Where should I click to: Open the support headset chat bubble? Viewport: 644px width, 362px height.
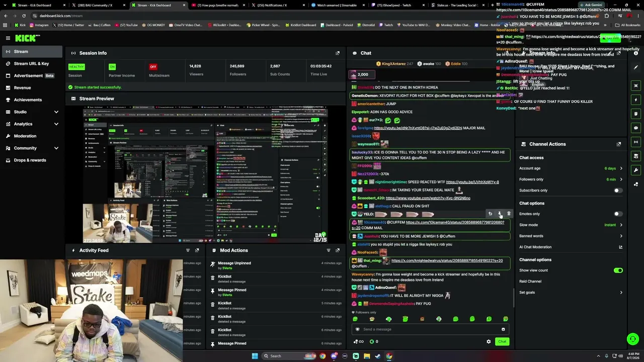[x=633, y=339]
